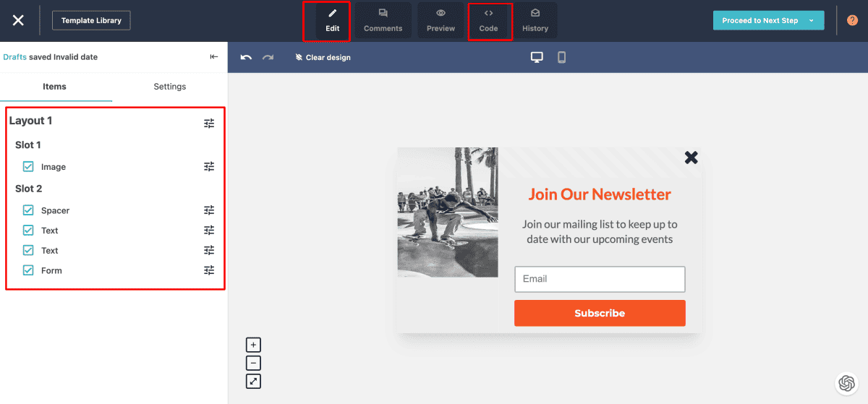Disable the Form item checkbox

click(x=28, y=270)
